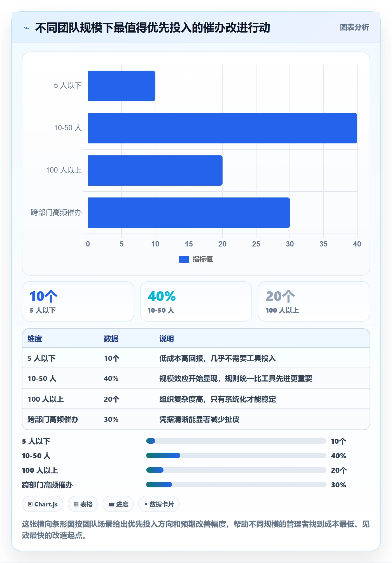Click the progress value 30% at right
Screen dimensions: 392x563
pos(339,485)
